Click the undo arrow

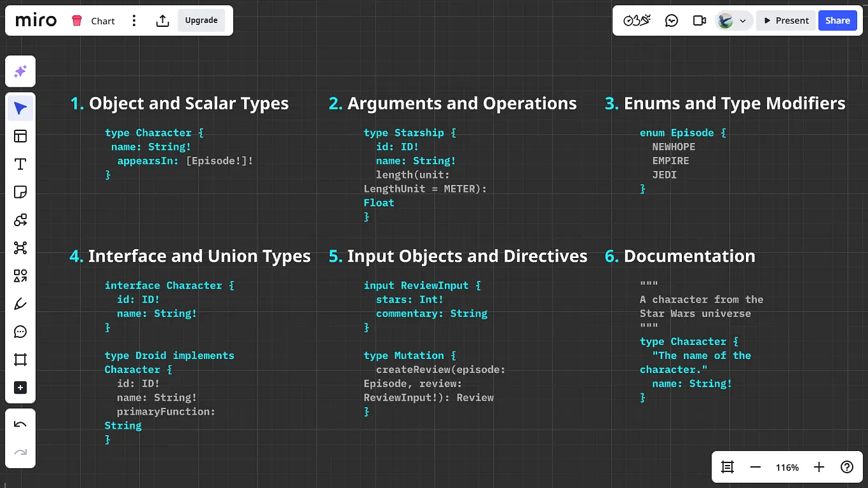tap(20, 423)
